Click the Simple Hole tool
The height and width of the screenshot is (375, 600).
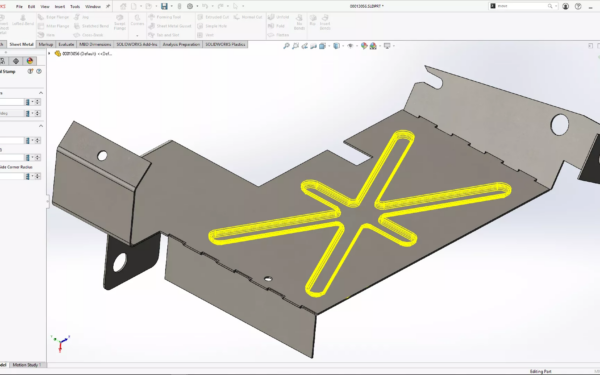click(212, 26)
